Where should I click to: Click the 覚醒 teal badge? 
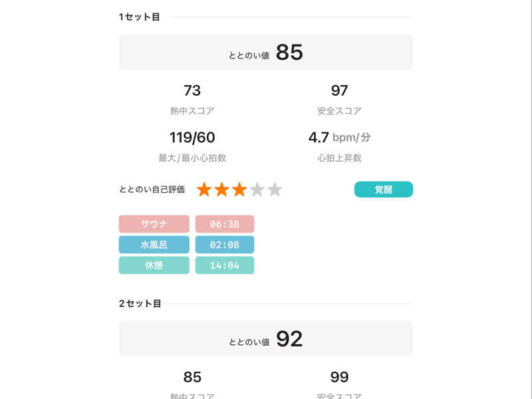[383, 190]
